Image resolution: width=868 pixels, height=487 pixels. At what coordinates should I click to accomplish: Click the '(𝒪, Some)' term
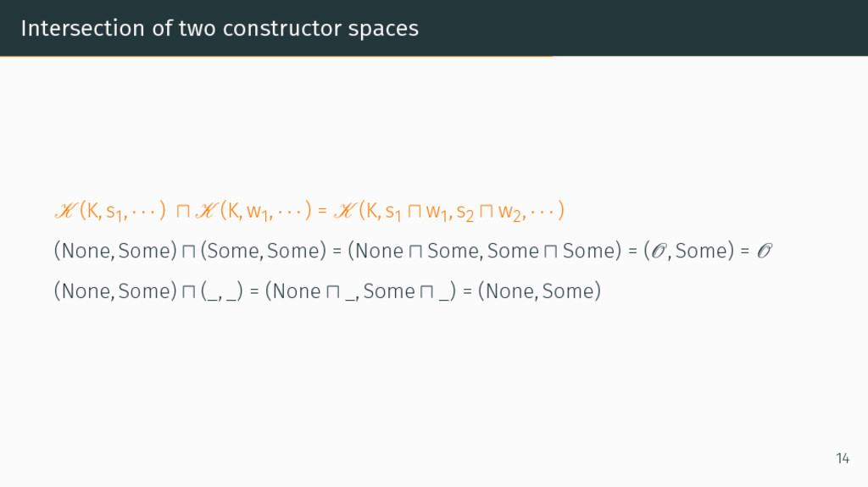pyautogui.click(x=687, y=251)
